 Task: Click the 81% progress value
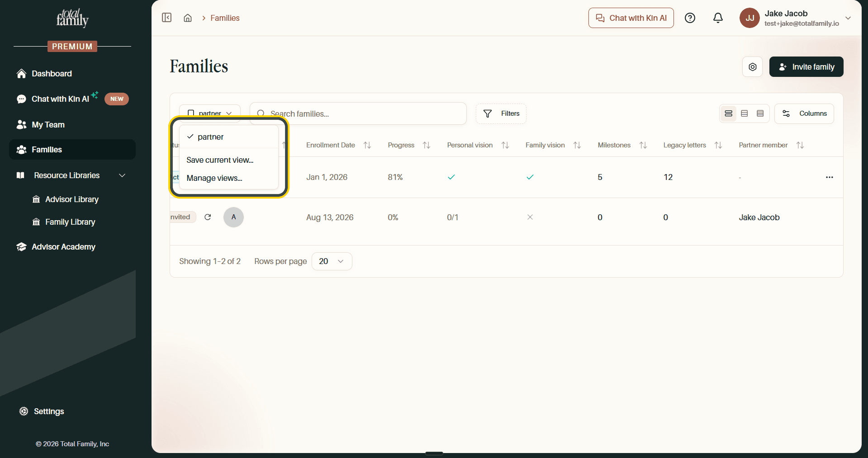pyautogui.click(x=395, y=177)
